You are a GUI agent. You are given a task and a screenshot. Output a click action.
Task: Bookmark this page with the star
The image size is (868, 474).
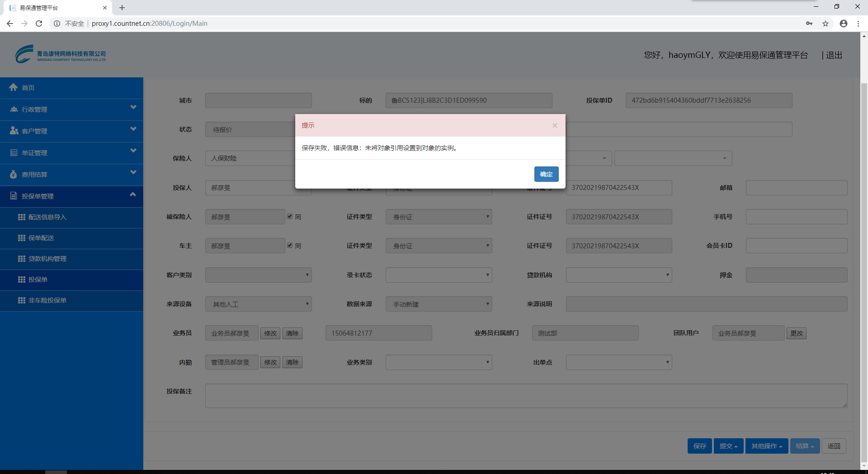click(826, 24)
